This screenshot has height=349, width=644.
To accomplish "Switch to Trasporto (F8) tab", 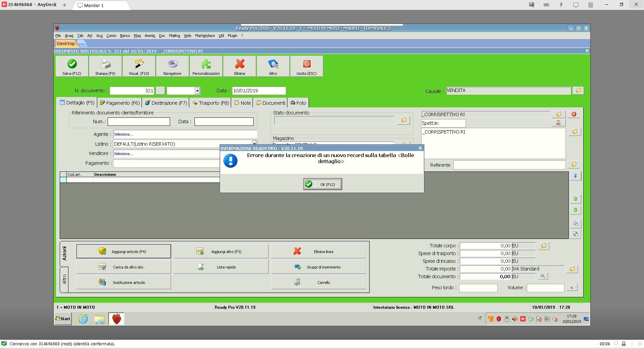I will pos(211,103).
